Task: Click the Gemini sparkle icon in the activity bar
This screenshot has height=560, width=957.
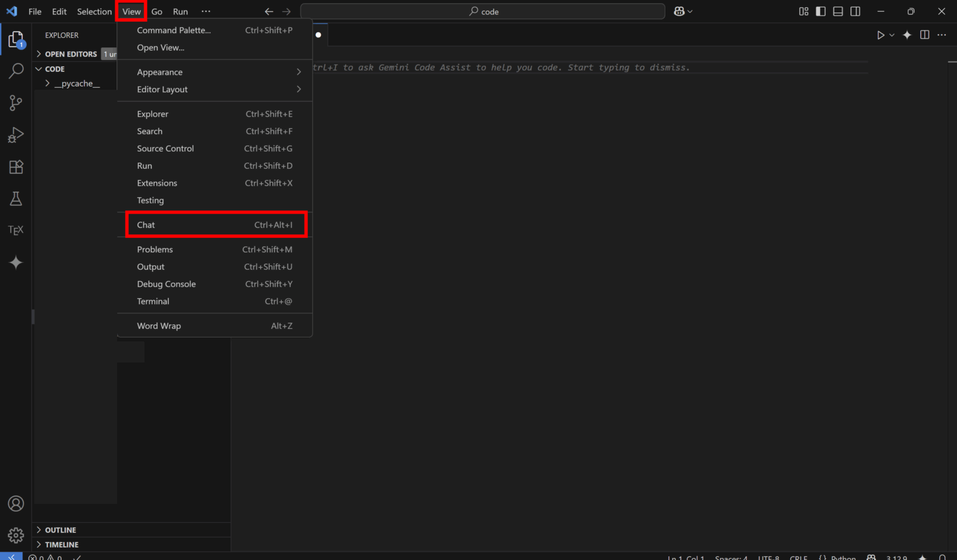Action: [16, 262]
